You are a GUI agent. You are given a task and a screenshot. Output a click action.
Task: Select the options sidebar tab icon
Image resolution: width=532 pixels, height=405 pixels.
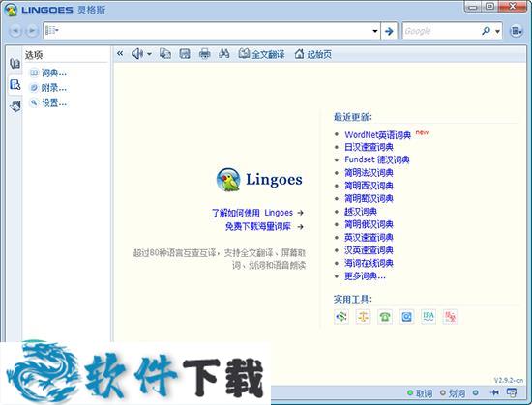click(x=15, y=85)
